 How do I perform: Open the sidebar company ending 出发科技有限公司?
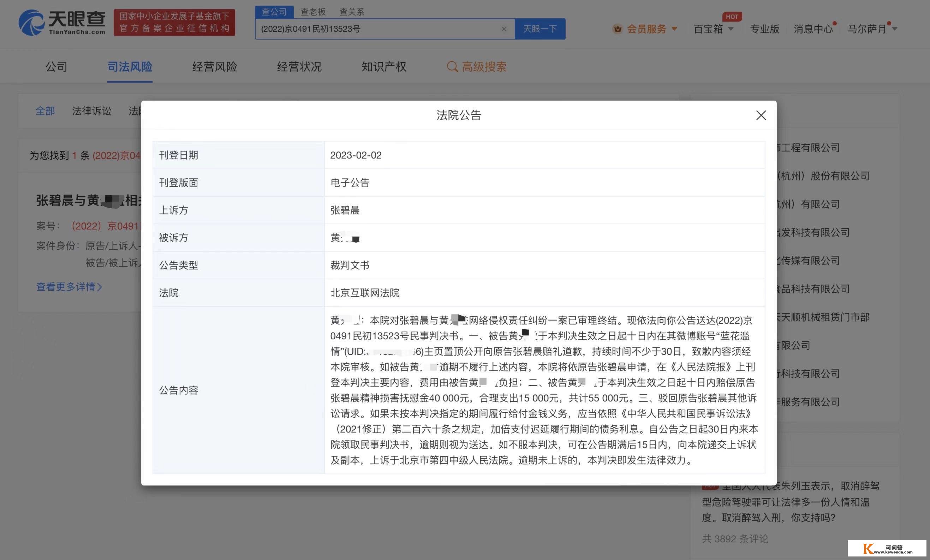[813, 232]
